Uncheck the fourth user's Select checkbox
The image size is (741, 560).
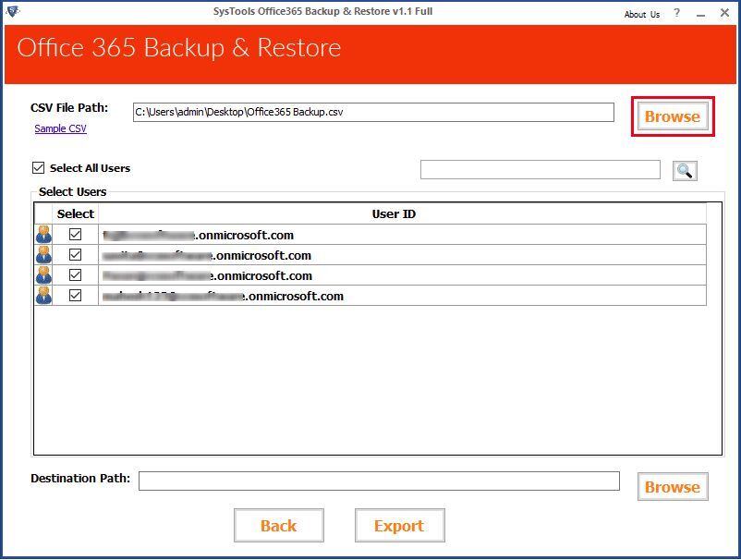pyautogui.click(x=76, y=296)
